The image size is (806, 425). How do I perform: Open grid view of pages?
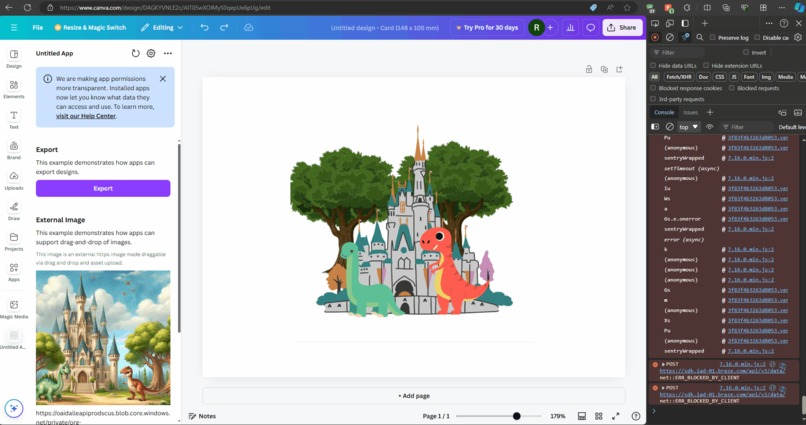[x=599, y=416]
